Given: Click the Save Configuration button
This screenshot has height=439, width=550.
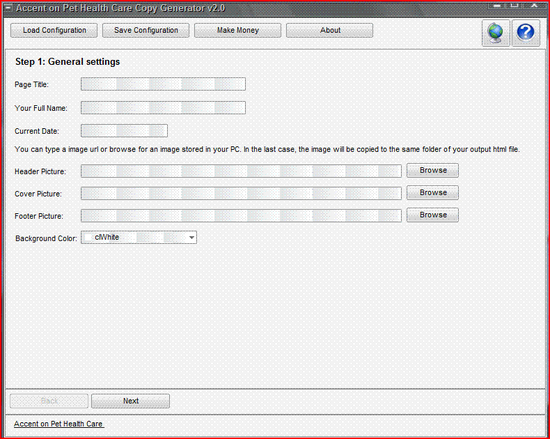Looking at the screenshot, I should [146, 31].
